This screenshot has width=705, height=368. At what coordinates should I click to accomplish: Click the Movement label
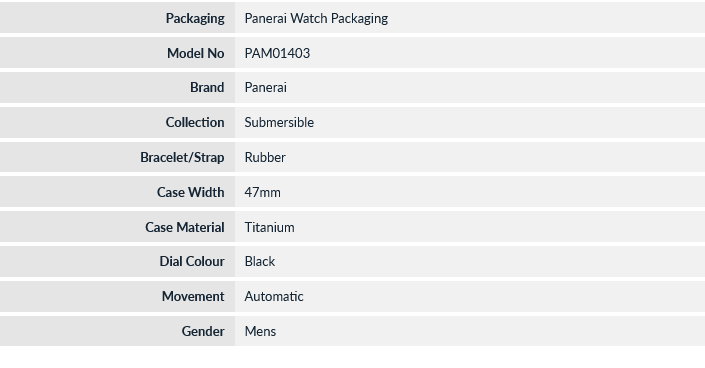[x=193, y=296]
